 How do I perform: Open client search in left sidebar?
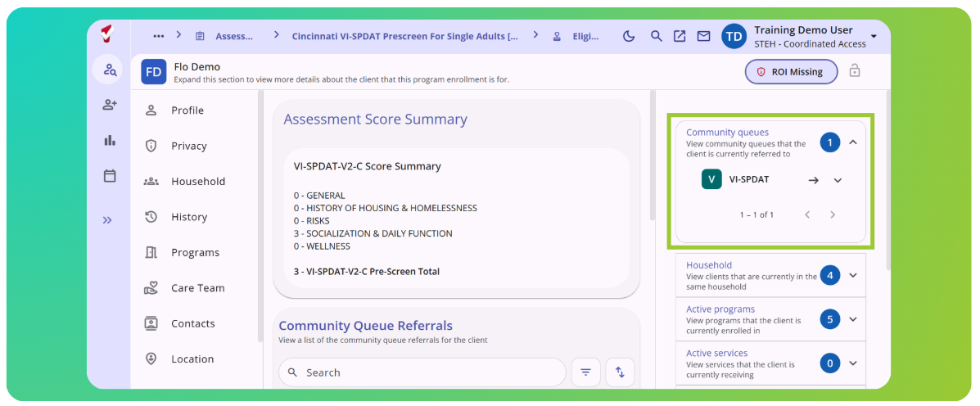110,70
